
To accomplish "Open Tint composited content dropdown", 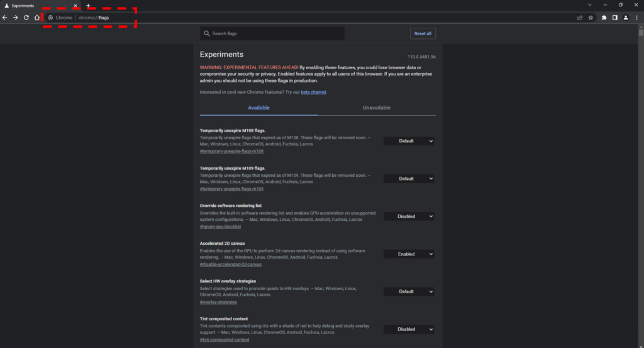I will 409,329.
